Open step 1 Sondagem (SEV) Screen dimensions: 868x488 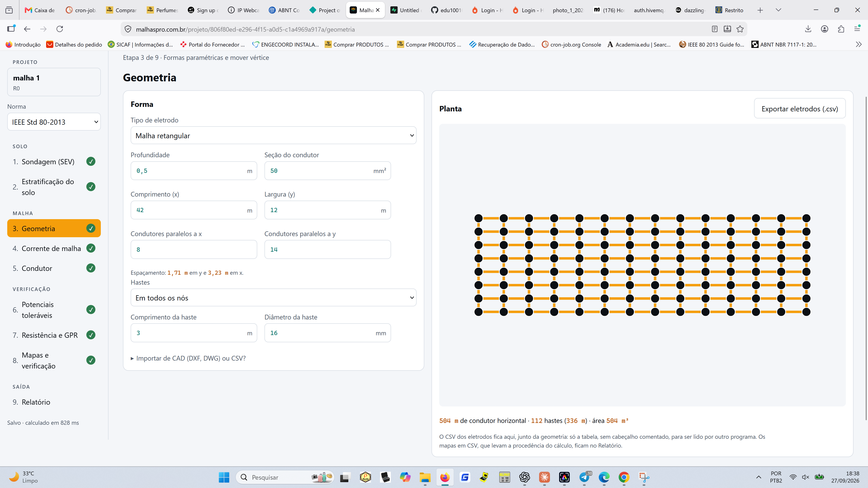coord(54,162)
